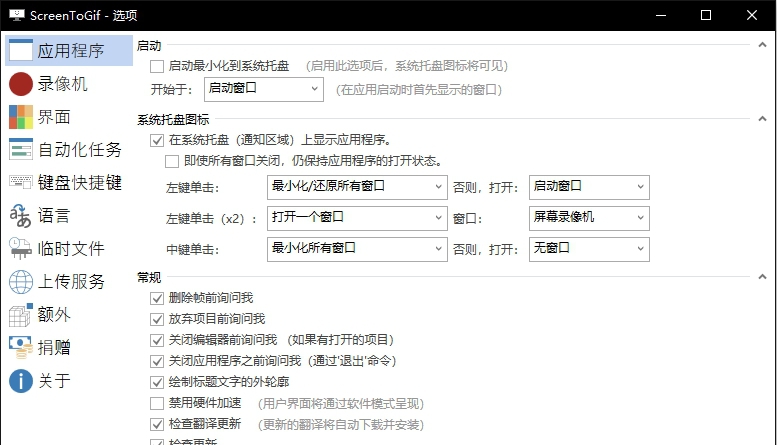The width and height of the screenshot is (777, 445).
Task: Enable 即使所有窗口关闭仍保持打开状态 checkbox
Action: (x=172, y=161)
